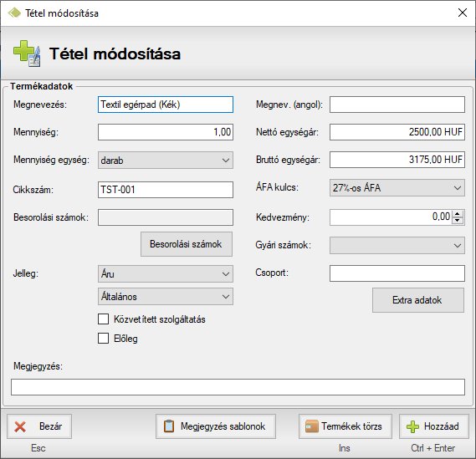Open the Gyári számok dropdown
Image resolution: width=476 pixels, height=459 pixels.
pyautogui.click(x=397, y=246)
